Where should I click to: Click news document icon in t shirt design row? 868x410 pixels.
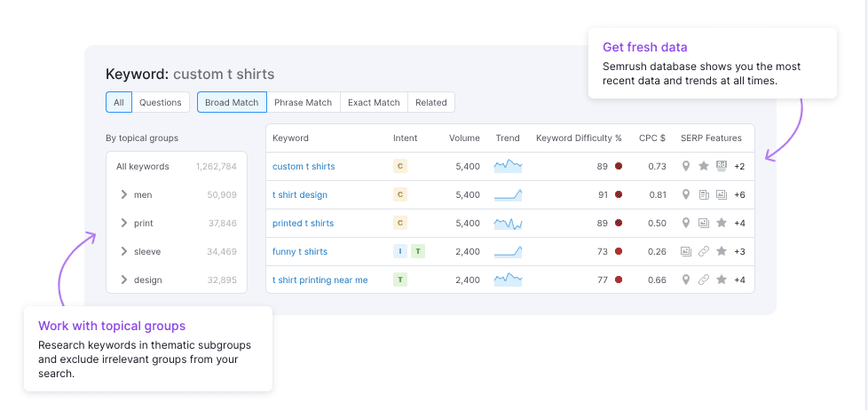click(x=704, y=194)
